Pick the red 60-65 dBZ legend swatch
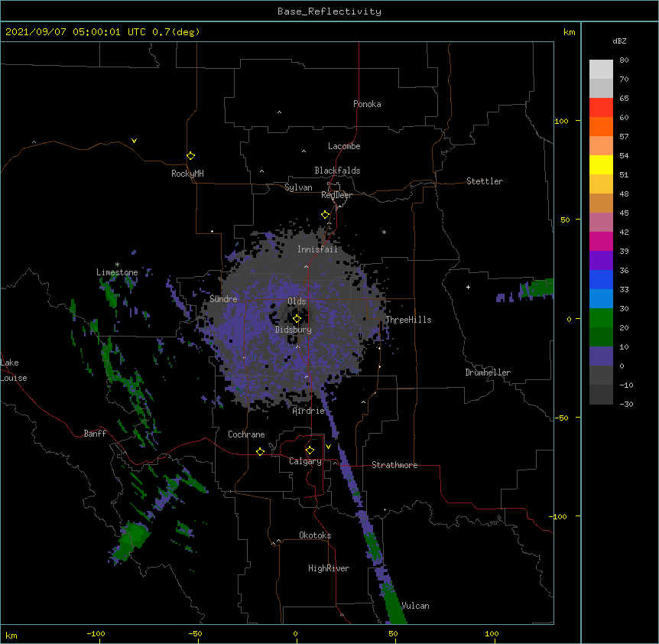Image resolution: width=659 pixels, height=644 pixels. click(x=601, y=108)
